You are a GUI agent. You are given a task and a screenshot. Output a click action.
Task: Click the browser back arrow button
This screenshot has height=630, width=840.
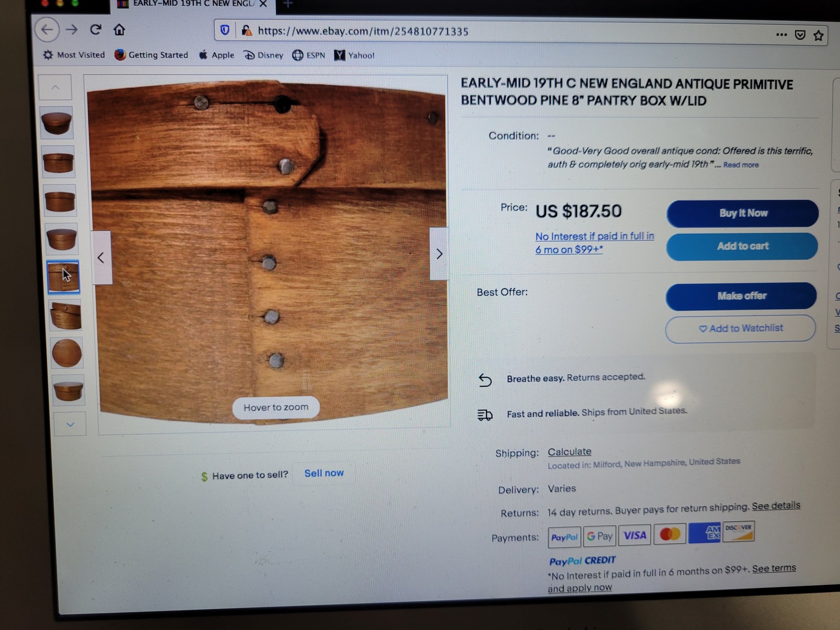pyautogui.click(x=47, y=30)
